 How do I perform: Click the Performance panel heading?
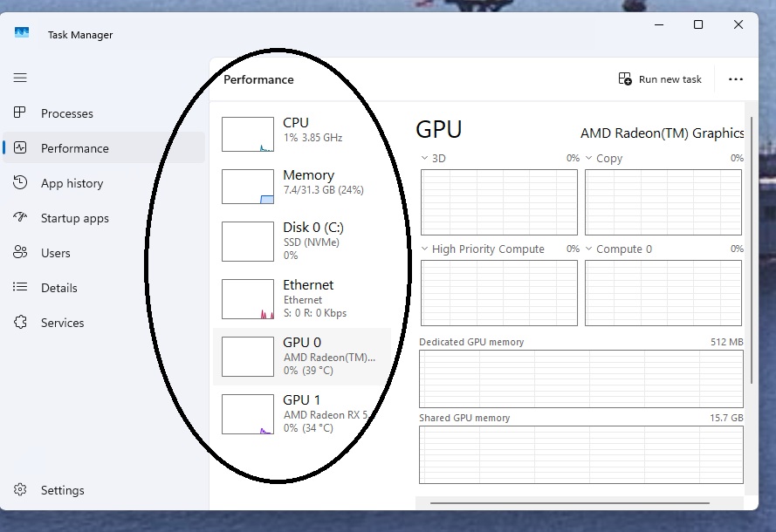[258, 79]
